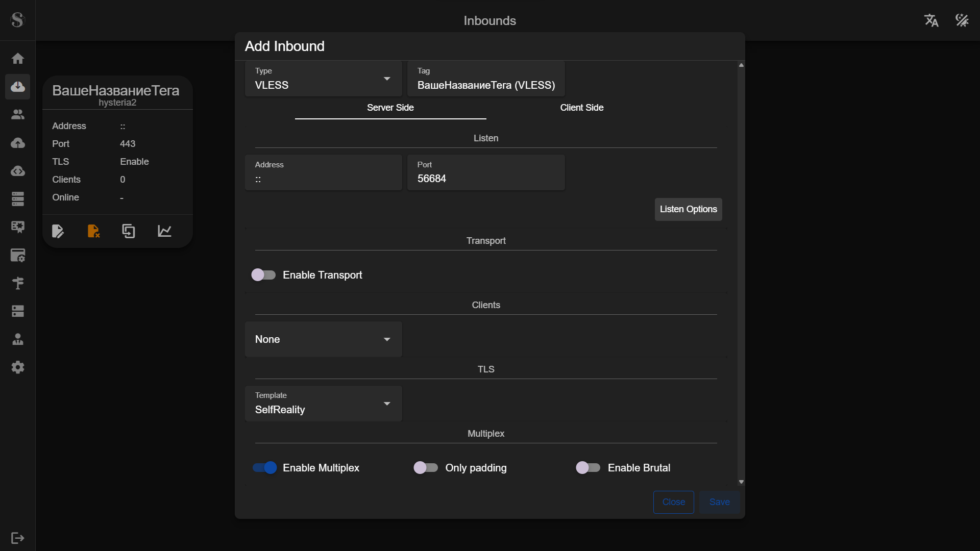Log out using the sidebar exit icon
Screen dimensions: 980x551
point(17,538)
